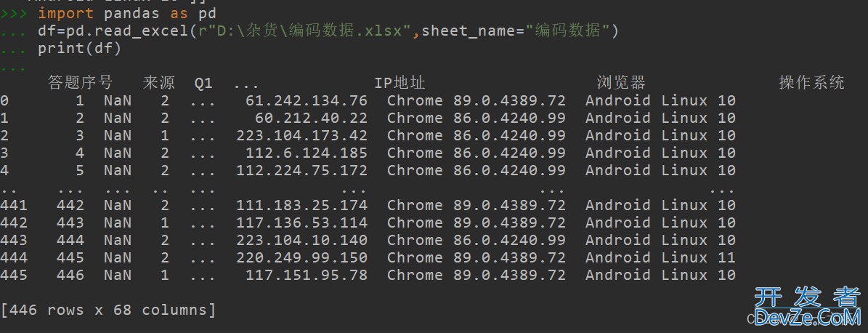Image resolution: width=868 pixels, height=333 pixels.
Task: Click the print(df) statement
Action: (79, 48)
